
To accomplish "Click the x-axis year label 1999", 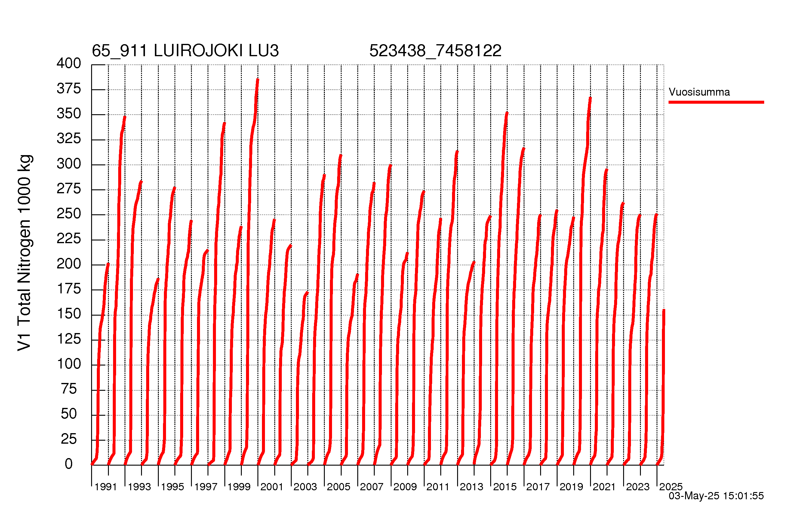I will point(239,487).
